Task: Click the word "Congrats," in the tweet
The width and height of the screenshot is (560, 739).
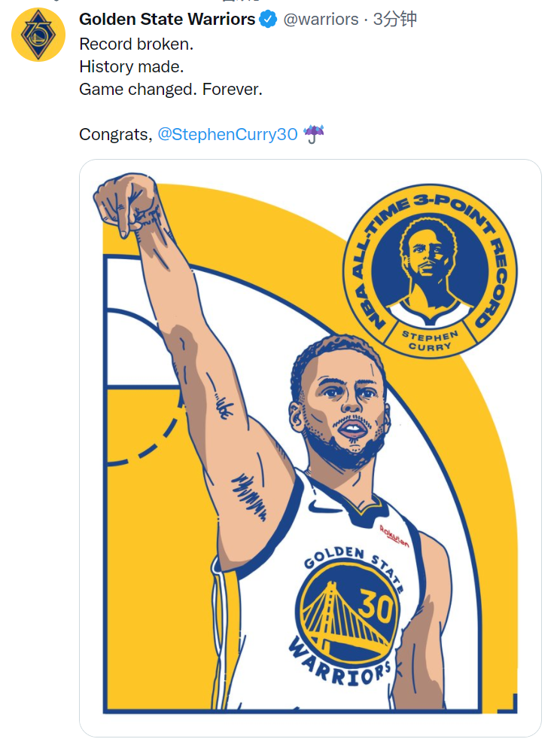Action: click(x=115, y=135)
